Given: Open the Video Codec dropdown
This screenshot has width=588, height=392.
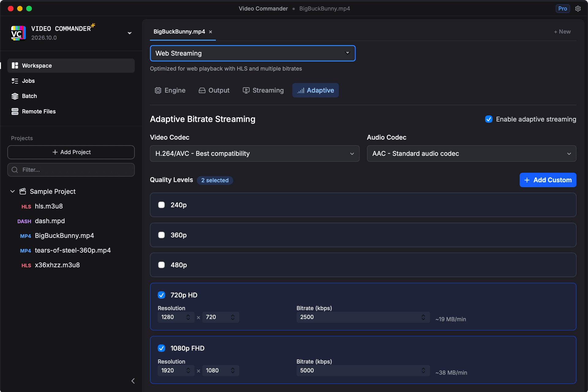Looking at the screenshot, I should [x=254, y=153].
